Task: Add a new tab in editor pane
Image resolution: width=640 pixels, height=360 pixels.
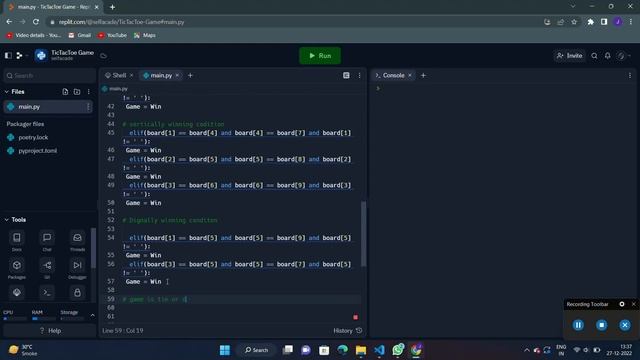Action: 190,75
